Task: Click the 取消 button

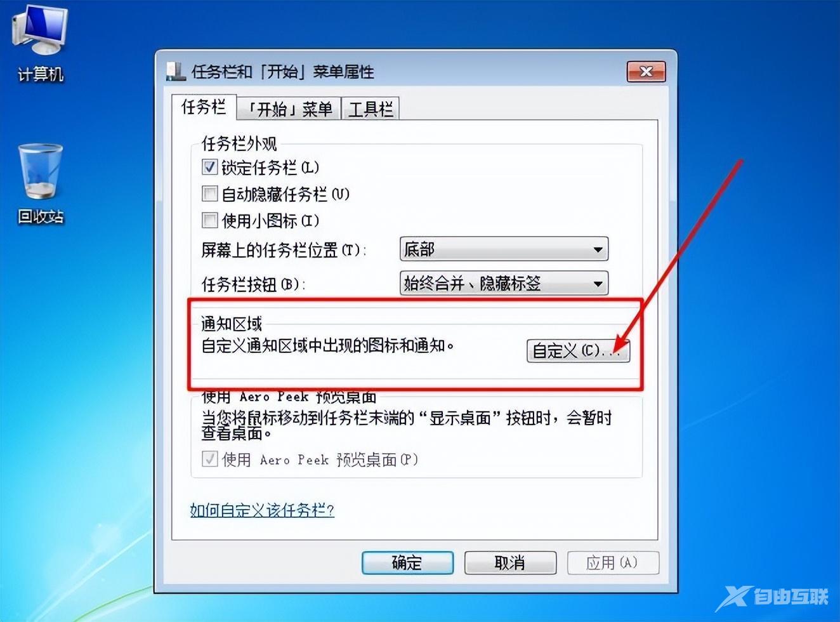Action: pyautogui.click(x=510, y=562)
